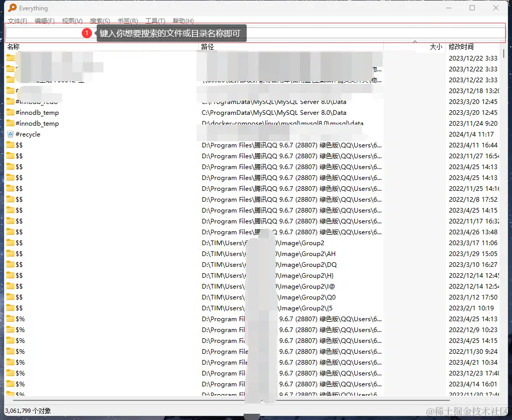The height and width of the screenshot is (420, 512).
Task: Click the modified date 2024/1/4 11:17
Action: click(471, 134)
